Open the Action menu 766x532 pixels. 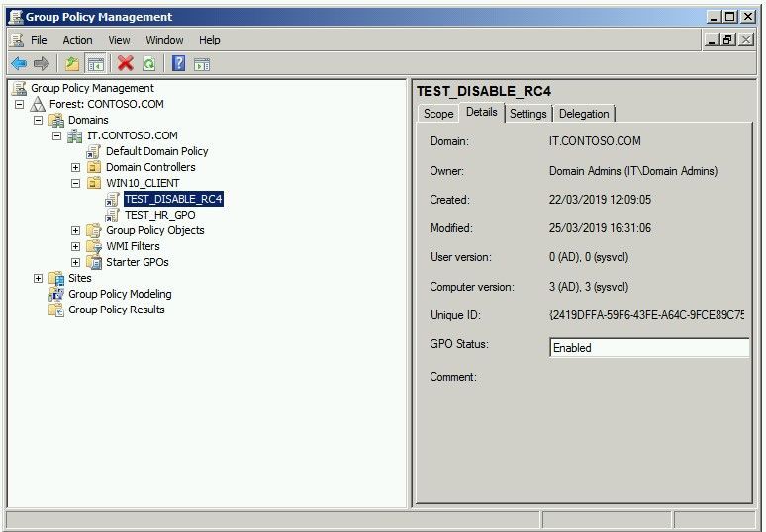pyautogui.click(x=77, y=40)
